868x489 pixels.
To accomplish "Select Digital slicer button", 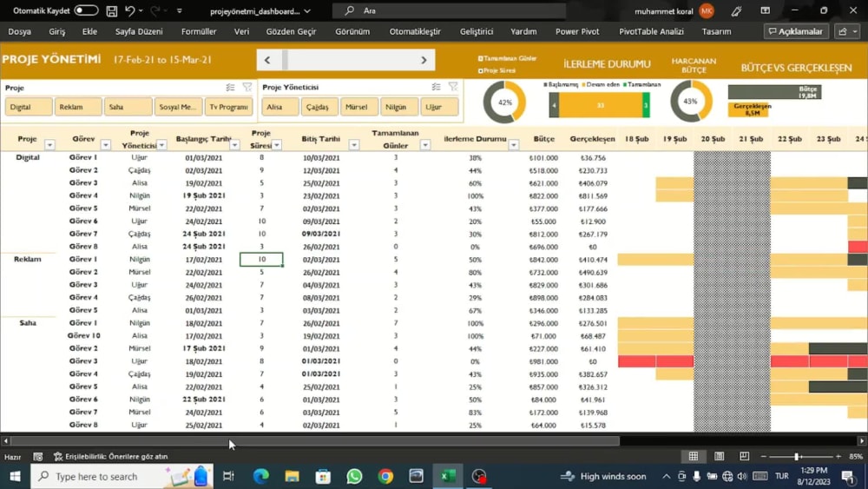I will click(29, 107).
